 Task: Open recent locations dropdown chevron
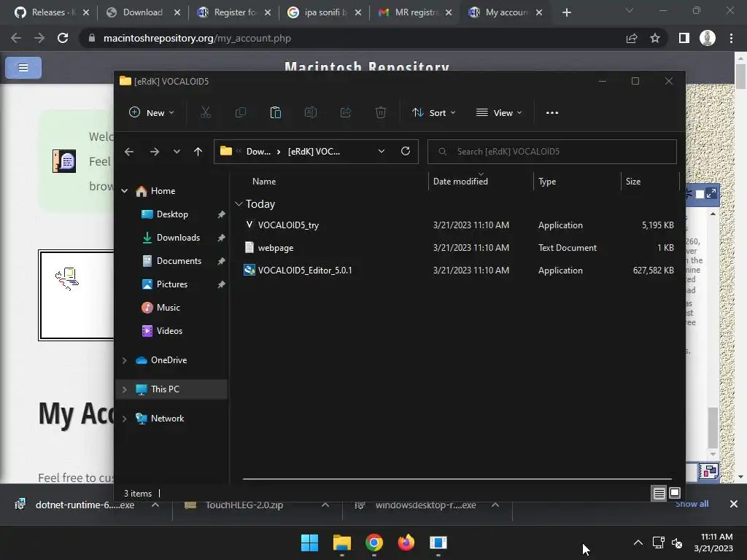click(x=177, y=152)
